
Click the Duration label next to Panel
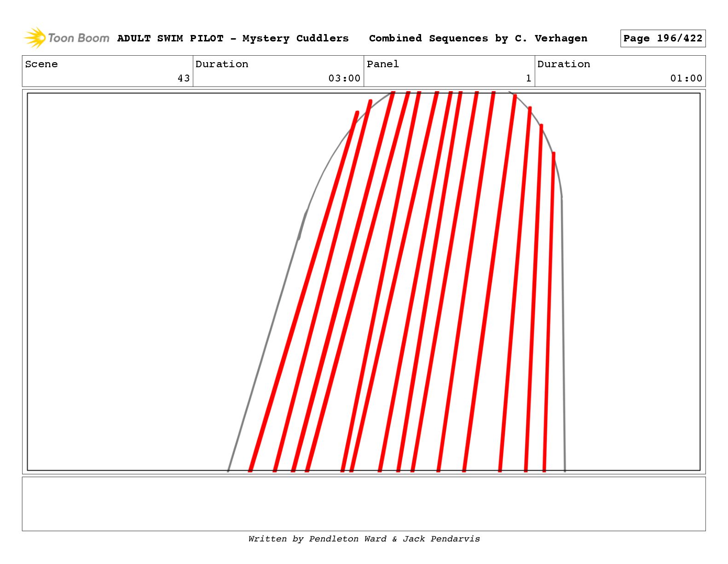[564, 64]
